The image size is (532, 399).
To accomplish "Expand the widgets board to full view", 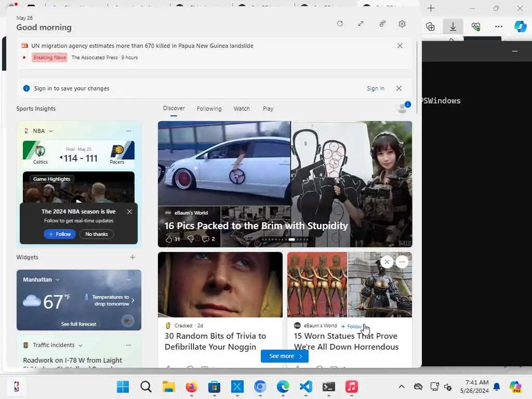I will (361, 24).
